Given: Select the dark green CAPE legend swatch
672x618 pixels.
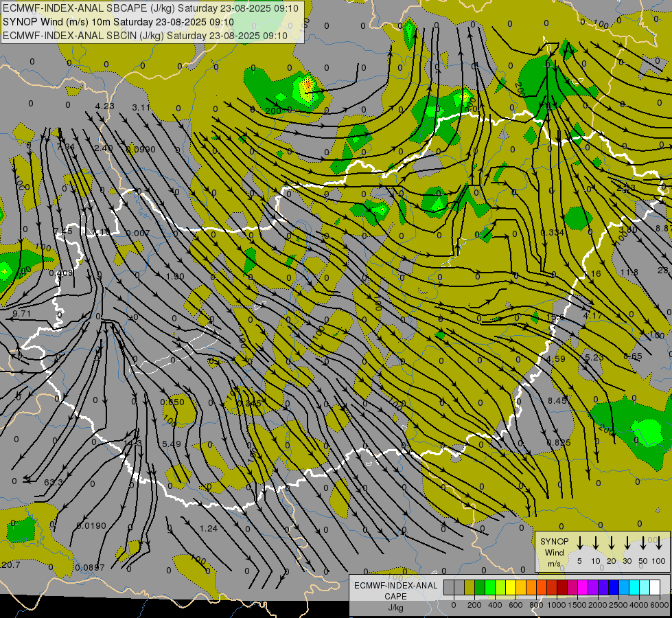Looking at the screenshot, I should tap(480, 587).
